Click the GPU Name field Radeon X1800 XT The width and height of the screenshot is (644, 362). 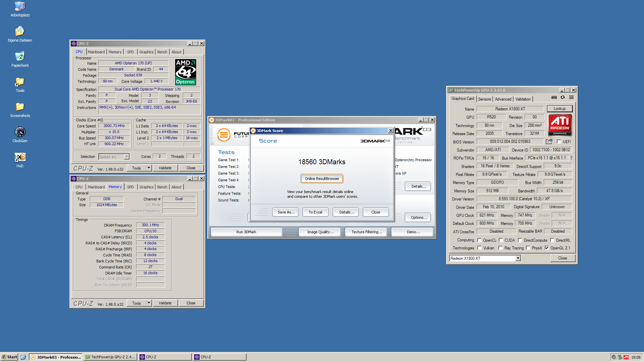[510, 109]
